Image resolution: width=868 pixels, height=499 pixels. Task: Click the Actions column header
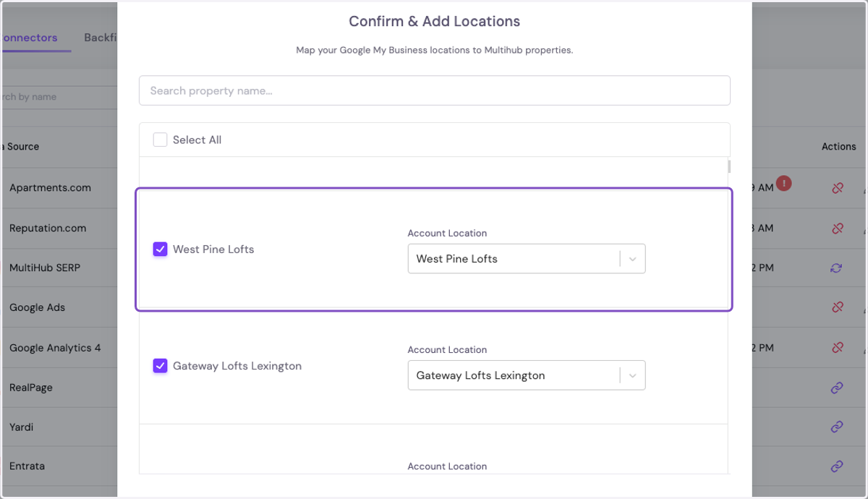click(x=838, y=146)
